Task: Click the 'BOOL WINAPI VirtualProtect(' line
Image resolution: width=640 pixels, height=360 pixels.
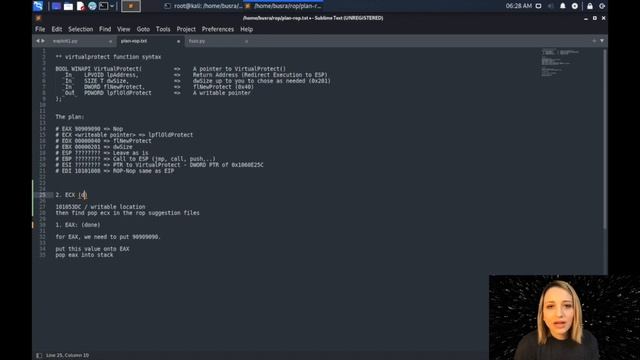Action: point(99,69)
